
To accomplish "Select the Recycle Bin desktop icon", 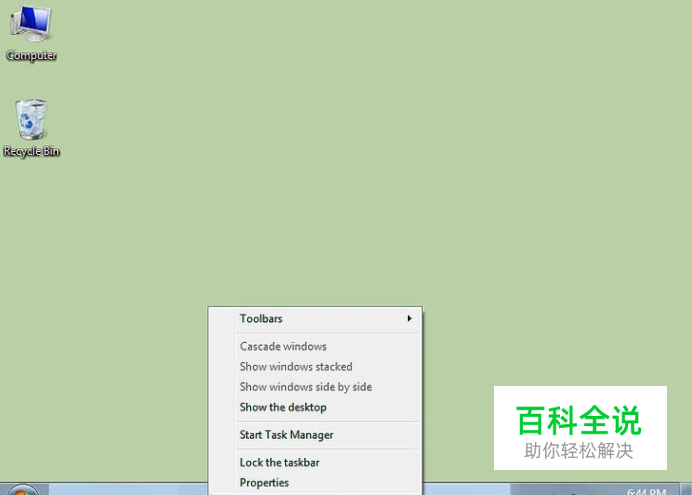I will (31, 128).
